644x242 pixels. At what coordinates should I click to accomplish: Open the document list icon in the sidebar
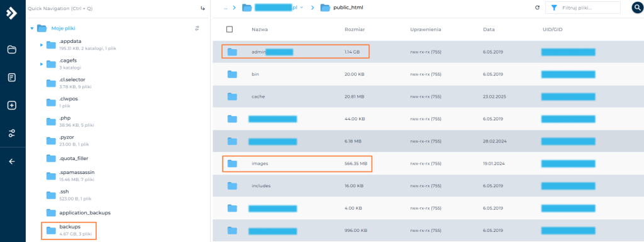[12, 78]
